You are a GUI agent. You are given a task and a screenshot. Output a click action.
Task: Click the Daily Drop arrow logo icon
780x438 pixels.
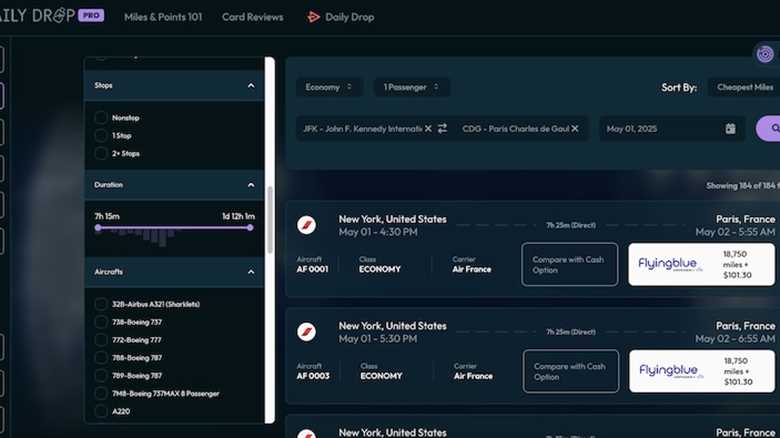[313, 17]
